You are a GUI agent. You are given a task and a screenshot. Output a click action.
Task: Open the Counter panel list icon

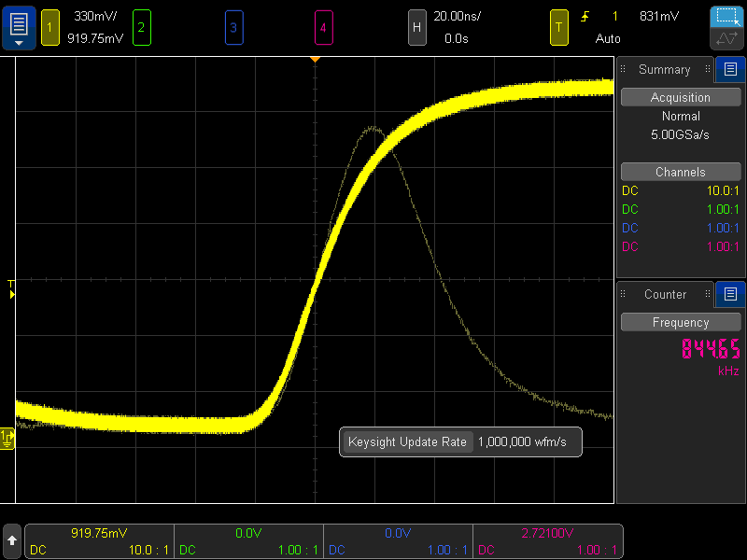(x=730, y=294)
